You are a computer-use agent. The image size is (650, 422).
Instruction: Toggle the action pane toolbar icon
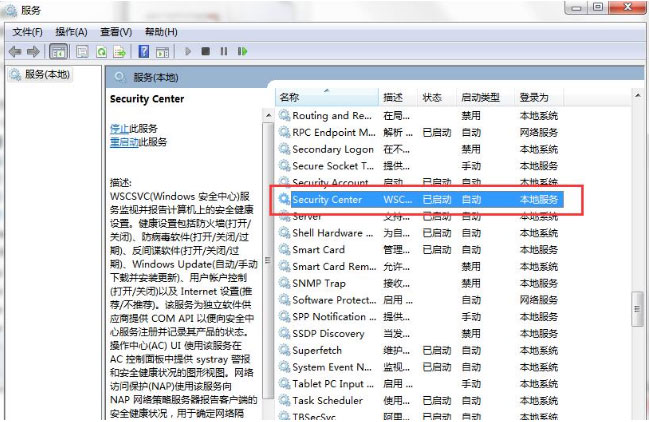coord(162,52)
